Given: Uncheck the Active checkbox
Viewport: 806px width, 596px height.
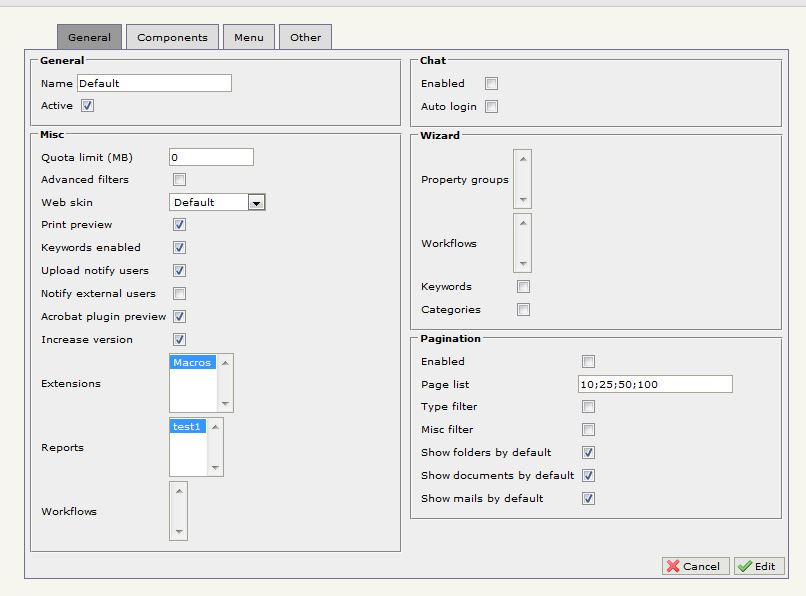Looking at the screenshot, I should [88, 106].
